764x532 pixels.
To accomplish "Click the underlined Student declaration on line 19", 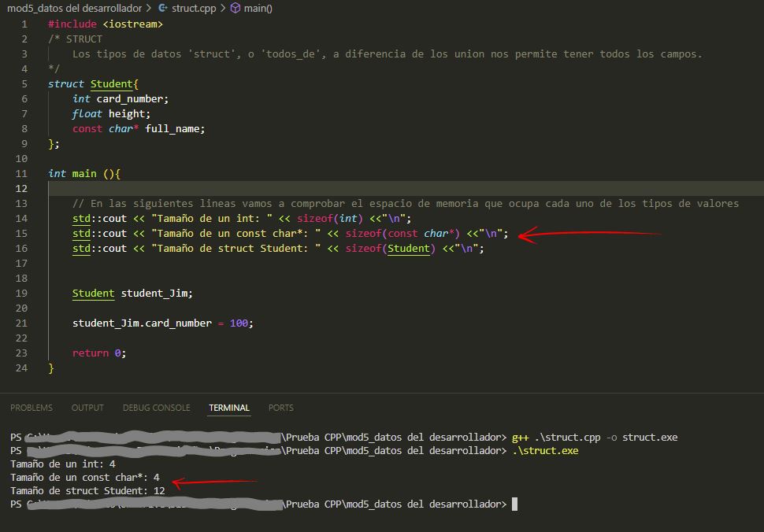I will pyautogui.click(x=92, y=293).
